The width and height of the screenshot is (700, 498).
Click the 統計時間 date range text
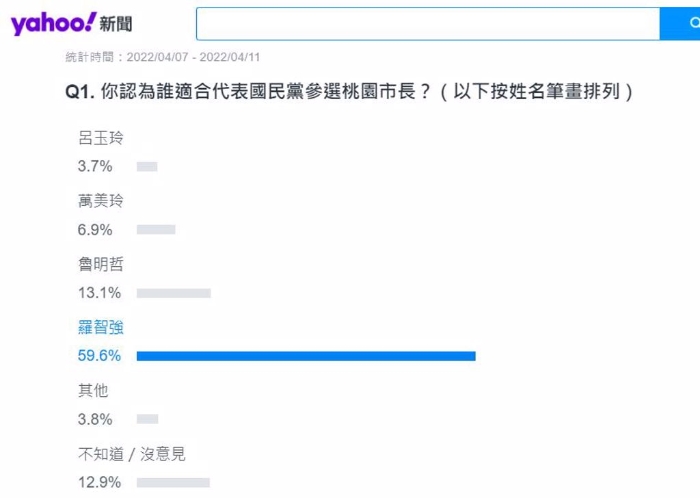[x=162, y=57]
